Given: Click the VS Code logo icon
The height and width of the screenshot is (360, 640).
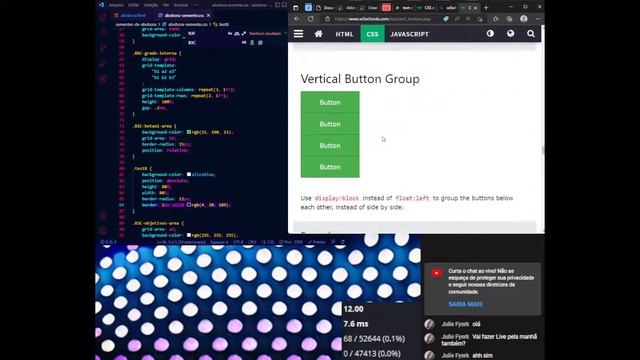Looking at the screenshot, I should coord(101,5).
